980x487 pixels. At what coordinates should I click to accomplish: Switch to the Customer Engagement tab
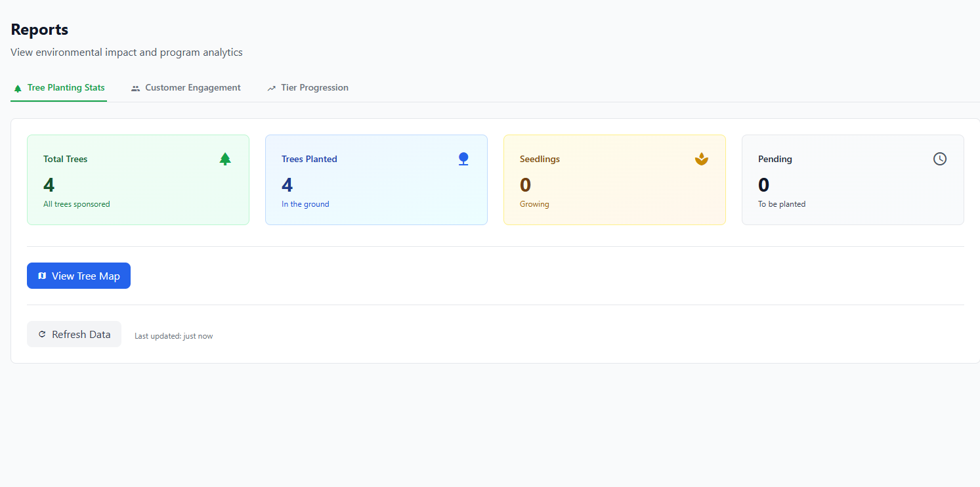click(x=192, y=88)
